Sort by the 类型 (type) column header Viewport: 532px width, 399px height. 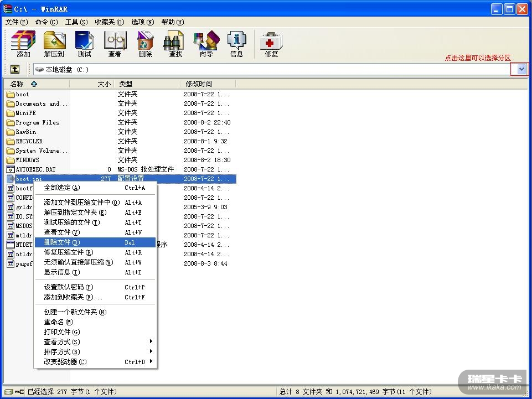(x=147, y=84)
